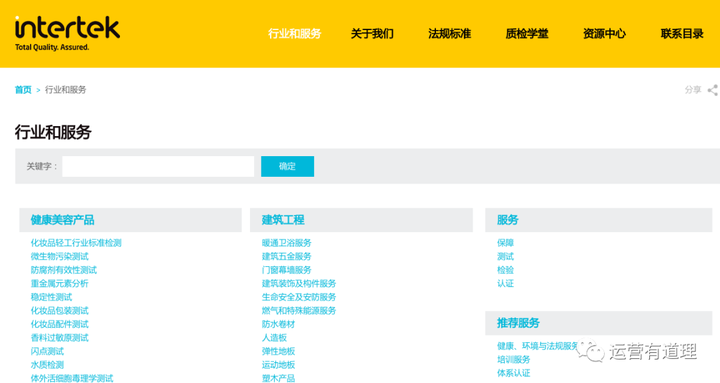Open the 门窗幕墙服务 link
The image size is (720, 383).
pyautogui.click(x=287, y=270)
